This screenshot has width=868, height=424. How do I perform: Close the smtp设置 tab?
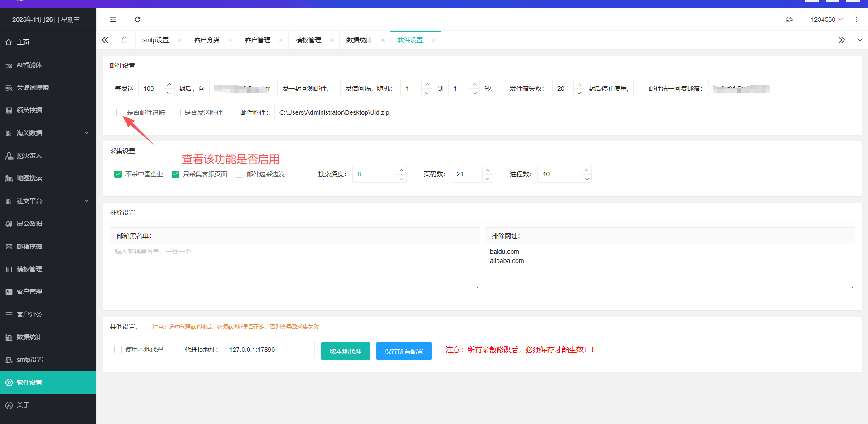(180, 40)
